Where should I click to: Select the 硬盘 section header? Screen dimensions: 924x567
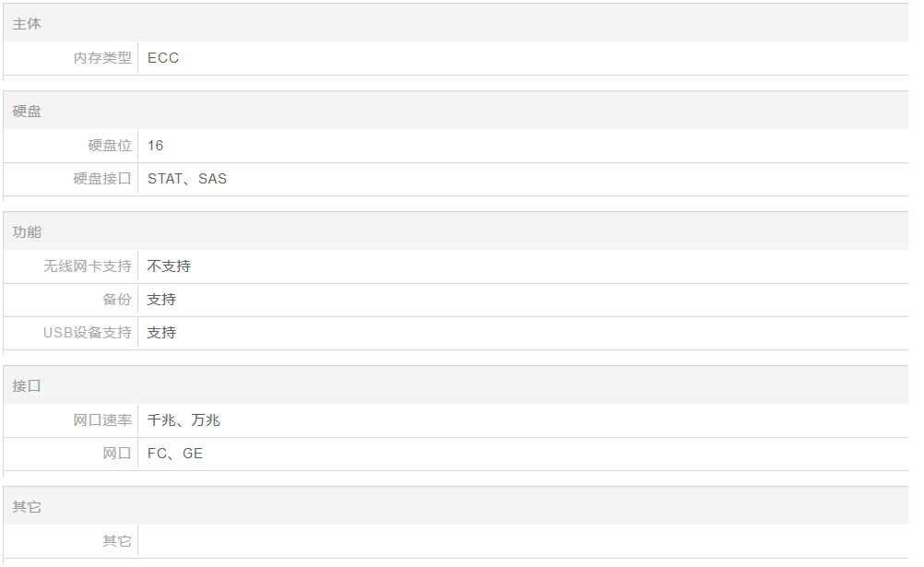(x=27, y=112)
